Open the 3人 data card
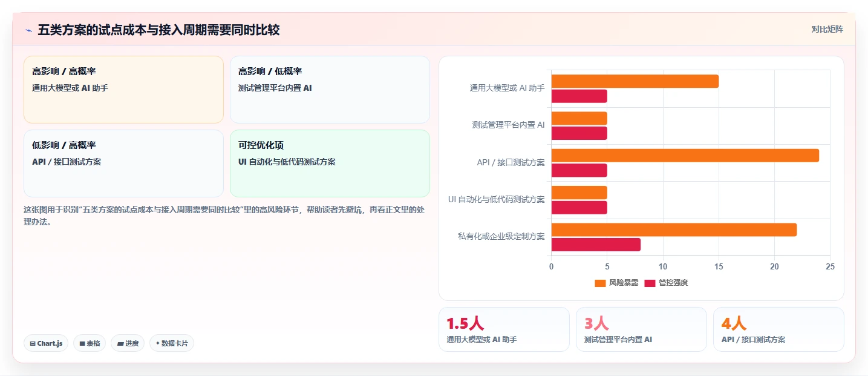Image resolution: width=868 pixels, height=376 pixels. [x=641, y=329]
